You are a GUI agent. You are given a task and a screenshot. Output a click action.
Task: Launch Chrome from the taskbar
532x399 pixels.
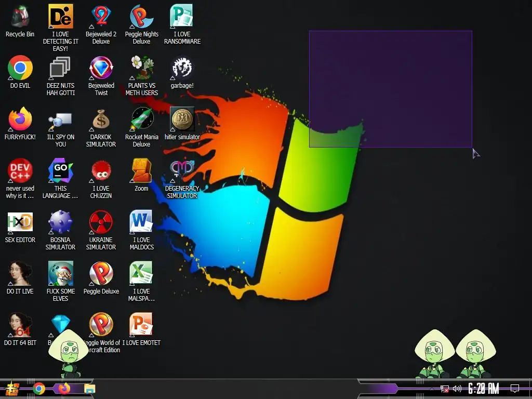click(38, 389)
